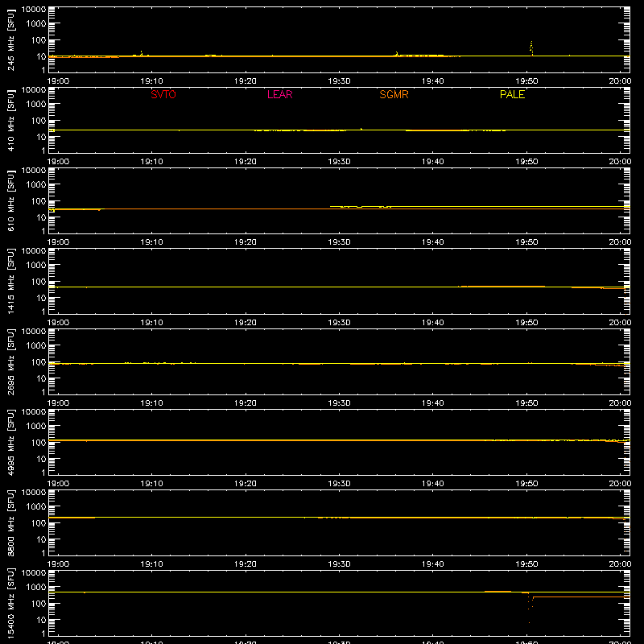The image size is (644, 644).
Task: Click the pink LEAR station label
Action: 279,94
